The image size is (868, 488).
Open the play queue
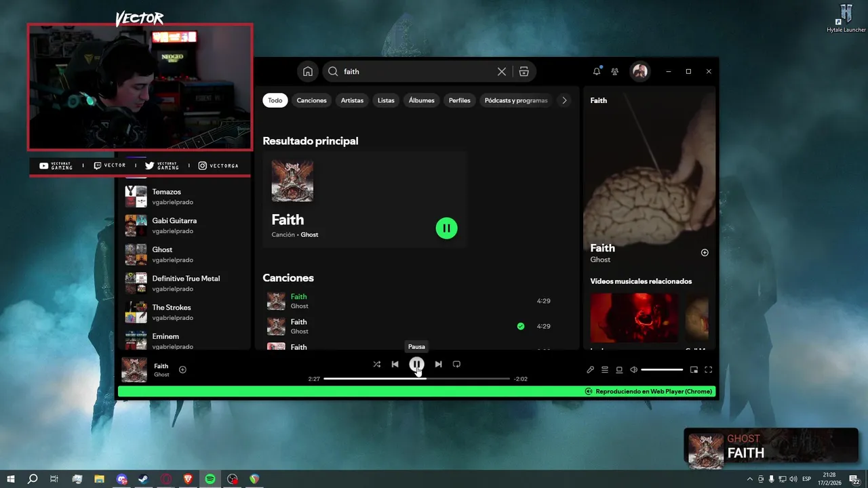tap(605, 369)
